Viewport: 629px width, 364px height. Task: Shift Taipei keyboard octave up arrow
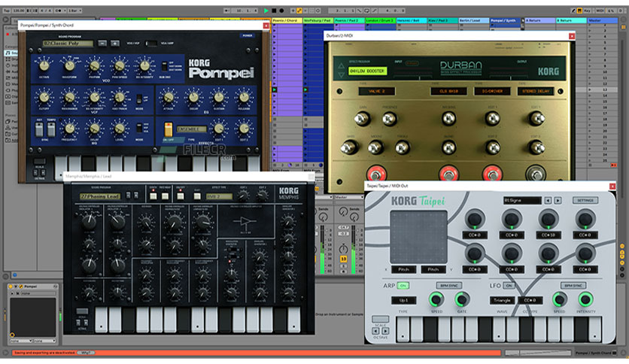385,331
